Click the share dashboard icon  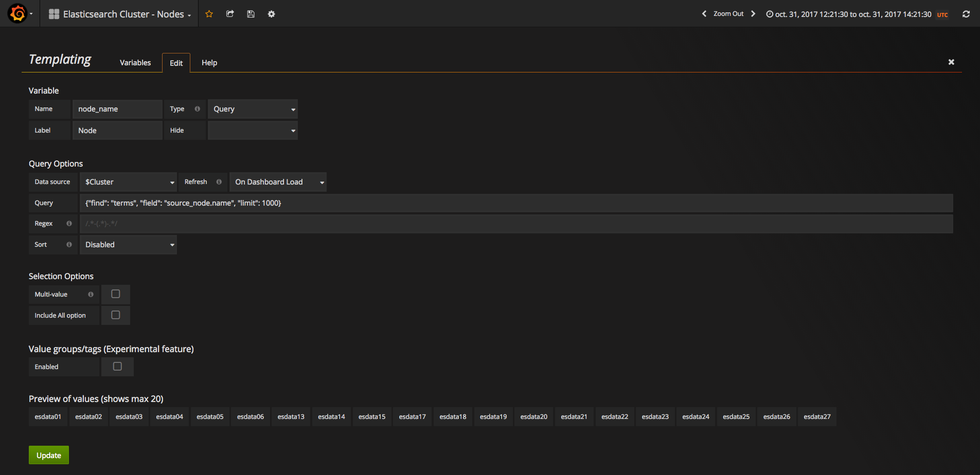pos(230,14)
